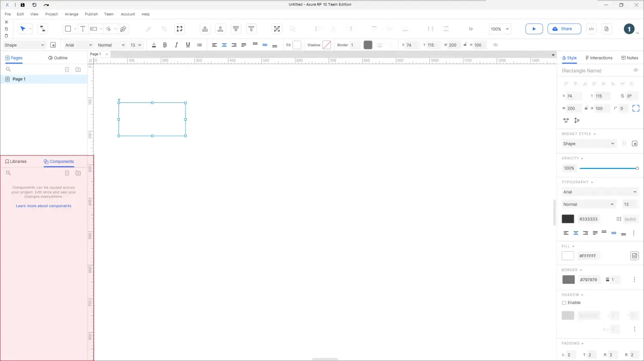The image size is (644, 361).
Task: Open 'Learn more about components' link
Action: (x=43, y=206)
